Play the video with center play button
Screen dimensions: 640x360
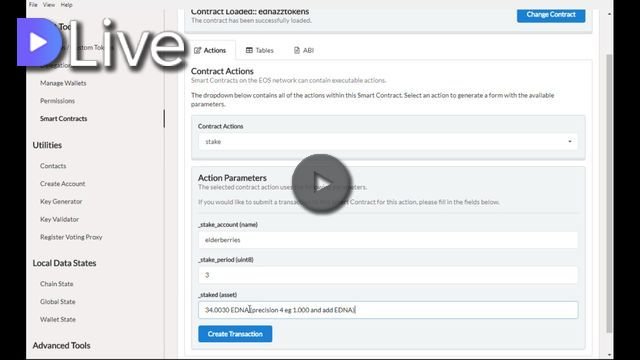321,183
